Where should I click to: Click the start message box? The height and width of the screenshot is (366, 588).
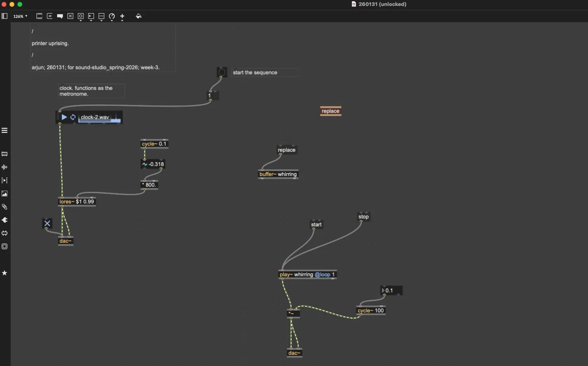(316, 225)
